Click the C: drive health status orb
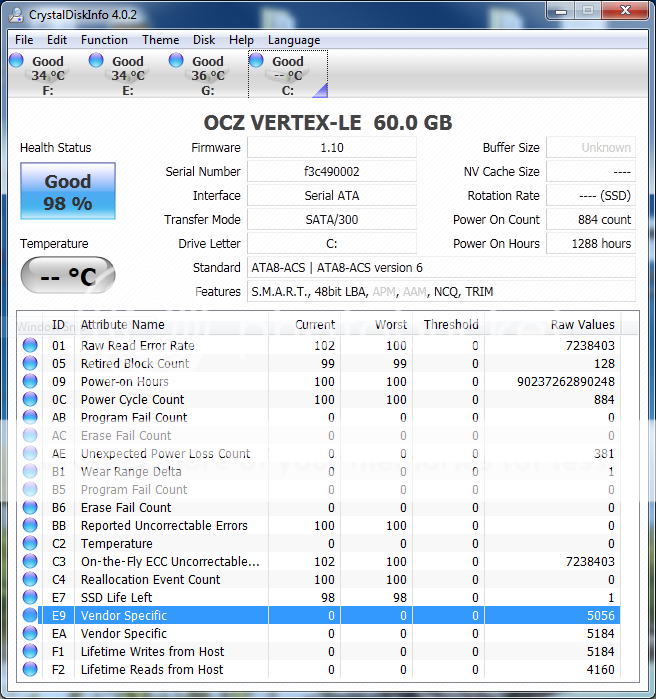656x699 pixels. 256,60
